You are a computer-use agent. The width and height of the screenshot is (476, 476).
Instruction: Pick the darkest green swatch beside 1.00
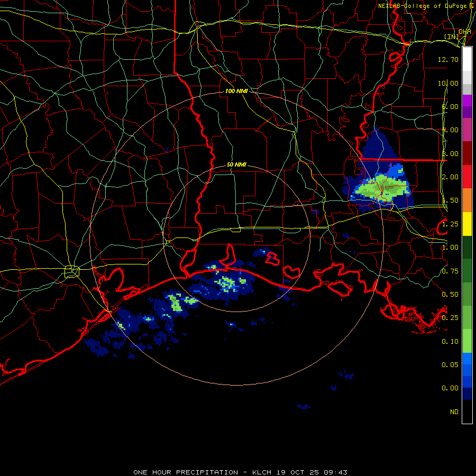point(467,247)
